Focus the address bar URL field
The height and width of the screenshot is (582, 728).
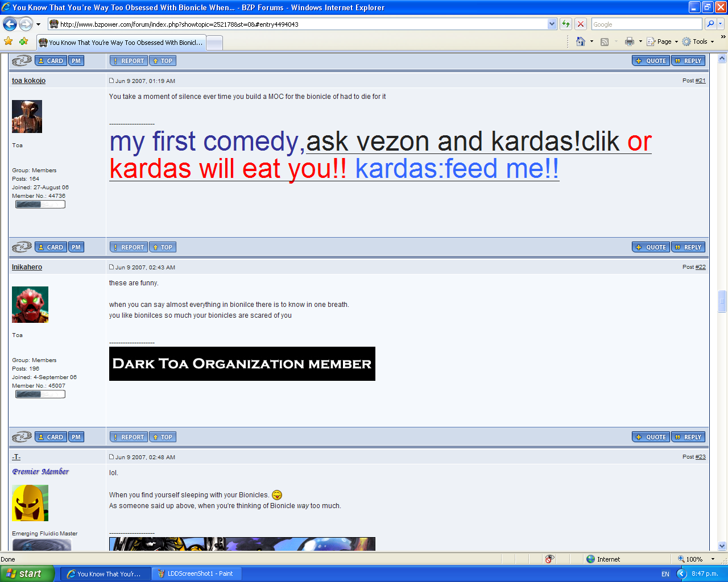pyautogui.click(x=298, y=24)
